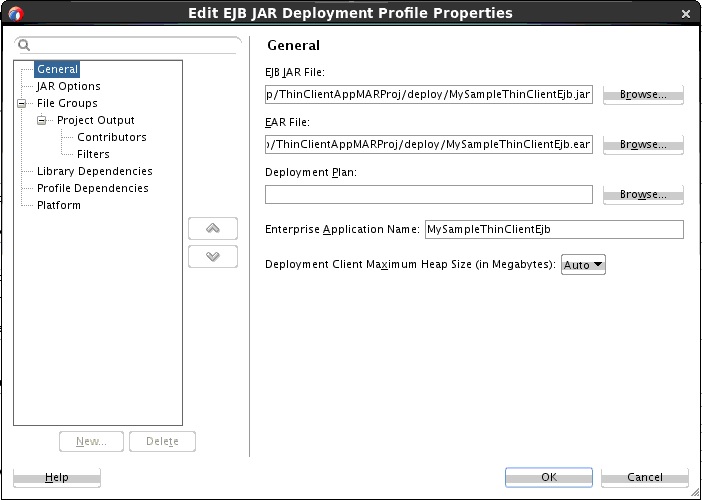The image size is (702, 500).
Task: Click the move down arrow button
Action: 213,256
